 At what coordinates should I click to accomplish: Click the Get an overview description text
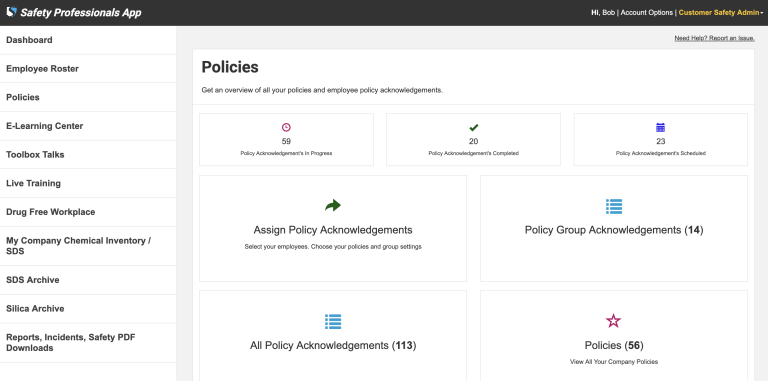click(322, 91)
